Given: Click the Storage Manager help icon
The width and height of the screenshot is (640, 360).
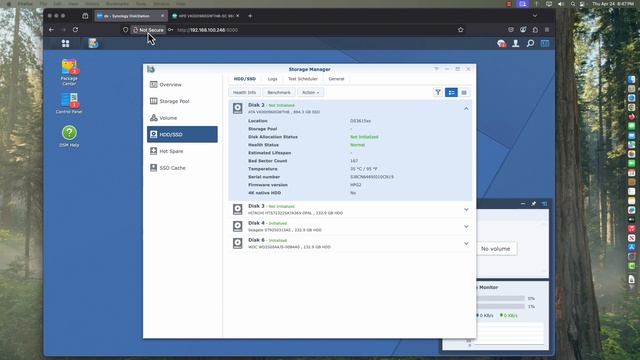Looking at the screenshot, I should [436, 69].
